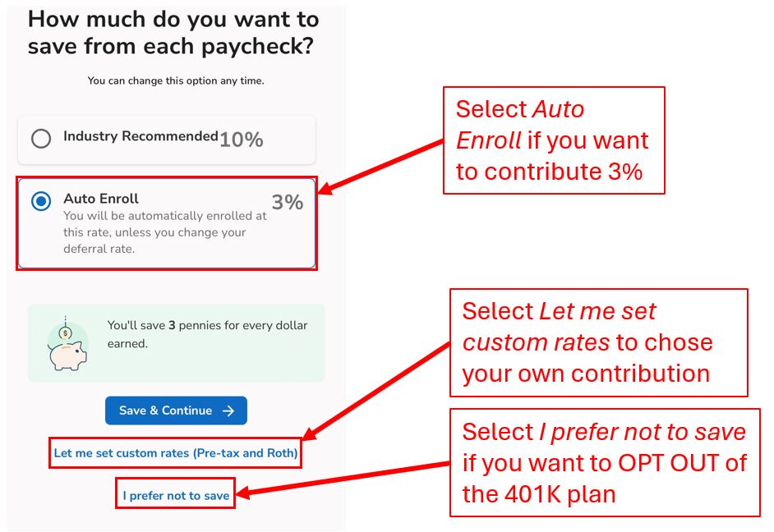Click the red Auto Enroll 3% annotation box
The height and width of the screenshot is (532, 774).
[x=554, y=140]
